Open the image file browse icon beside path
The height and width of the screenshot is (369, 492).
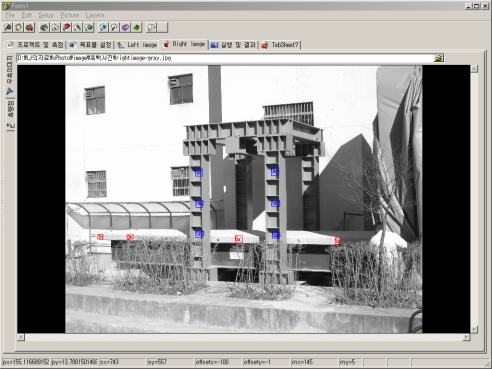pyautogui.click(x=439, y=58)
